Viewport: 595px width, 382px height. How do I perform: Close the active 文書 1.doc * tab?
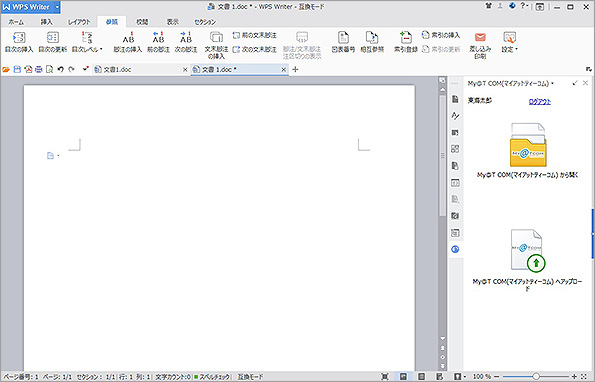point(283,69)
